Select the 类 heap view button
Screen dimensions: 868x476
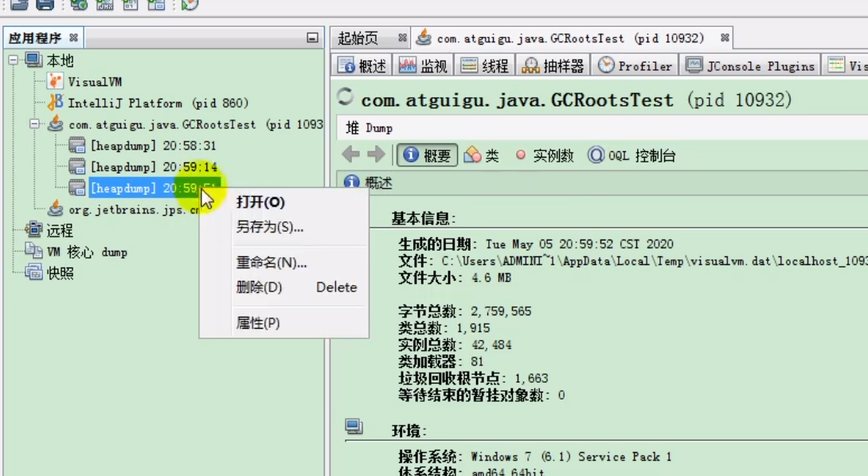pos(482,155)
